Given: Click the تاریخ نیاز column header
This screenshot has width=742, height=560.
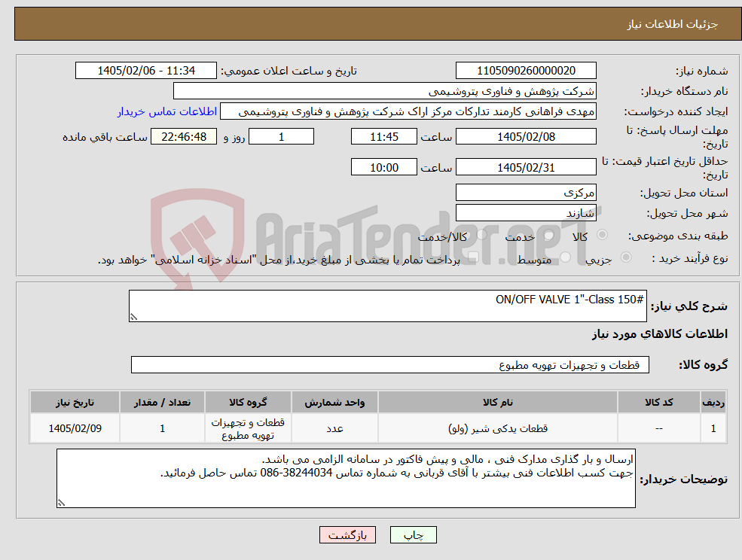Looking at the screenshot, I should pos(75,403).
